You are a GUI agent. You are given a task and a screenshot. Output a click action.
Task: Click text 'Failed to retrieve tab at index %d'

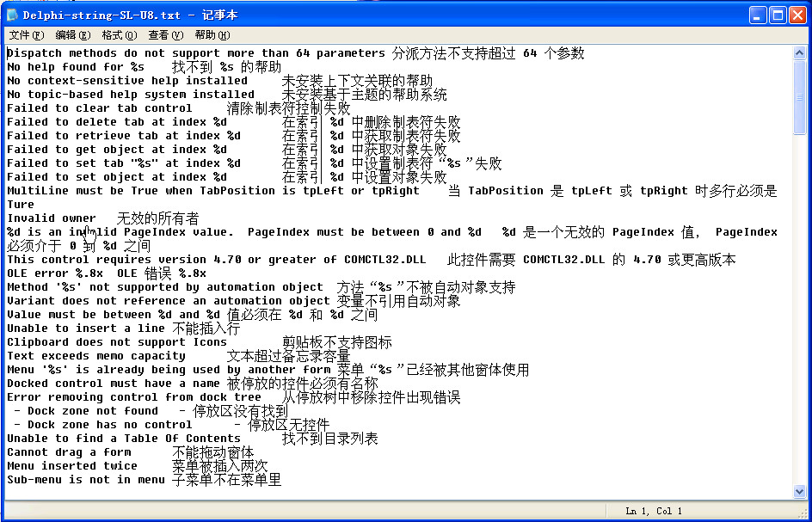pos(124,136)
